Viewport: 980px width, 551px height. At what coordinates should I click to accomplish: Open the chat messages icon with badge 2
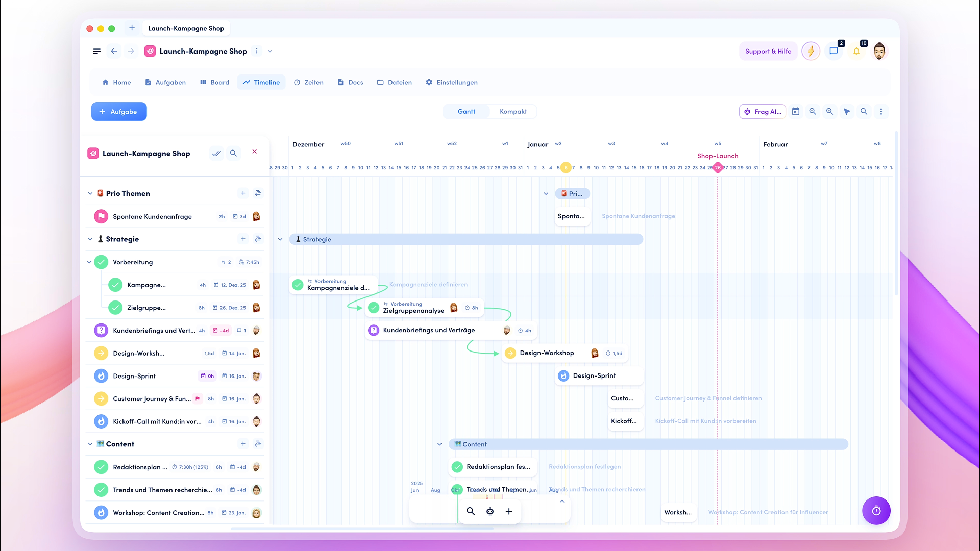pyautogui.click(x=834, y=51)
